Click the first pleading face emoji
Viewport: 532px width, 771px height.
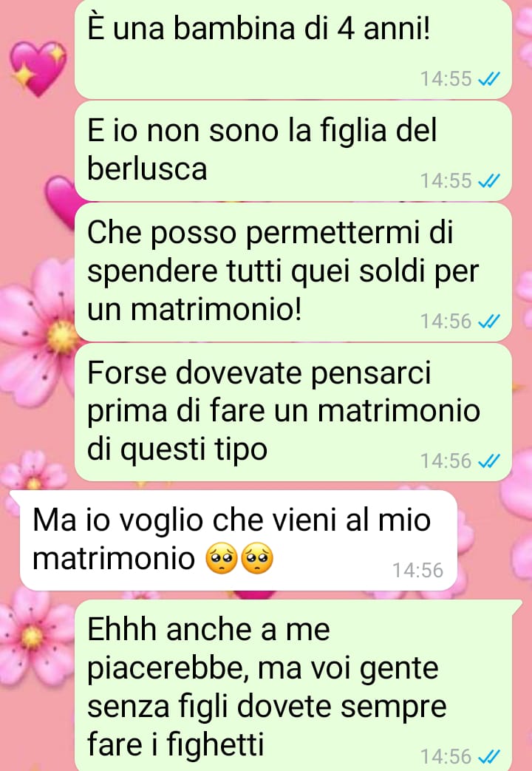coord(222,559)
